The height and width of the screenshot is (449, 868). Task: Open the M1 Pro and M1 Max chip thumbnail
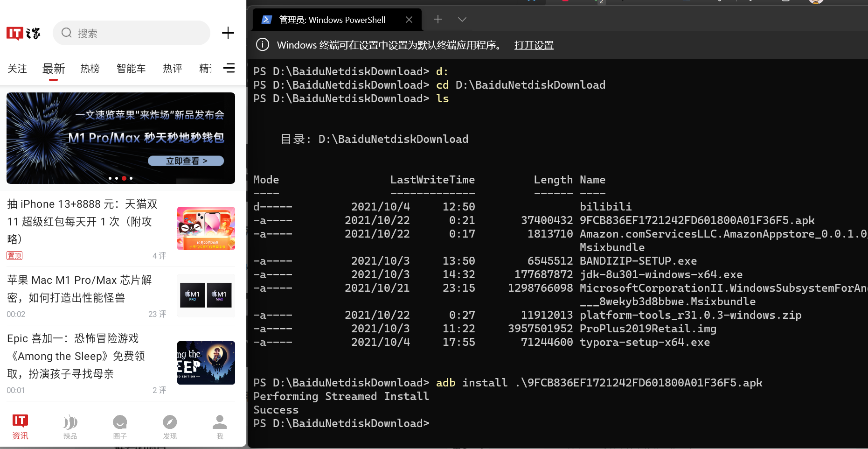coord(206,295)
